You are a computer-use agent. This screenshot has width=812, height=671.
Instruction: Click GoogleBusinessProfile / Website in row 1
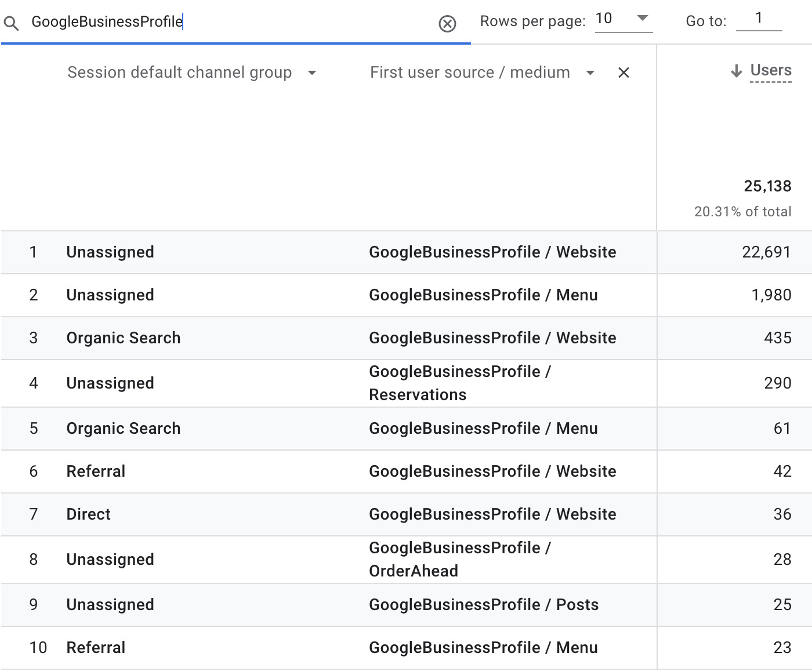(x=492, y=252)
